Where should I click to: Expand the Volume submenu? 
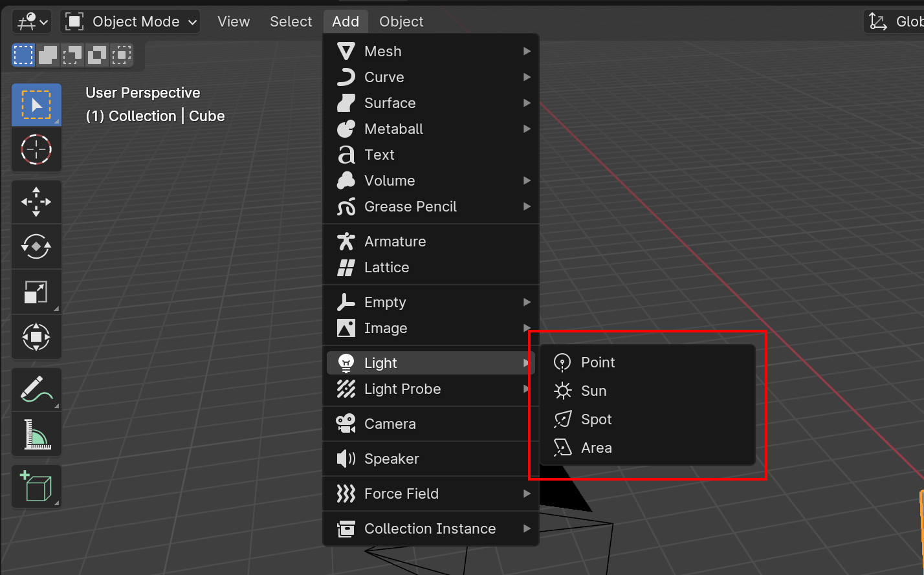click(x=432, y=180)
